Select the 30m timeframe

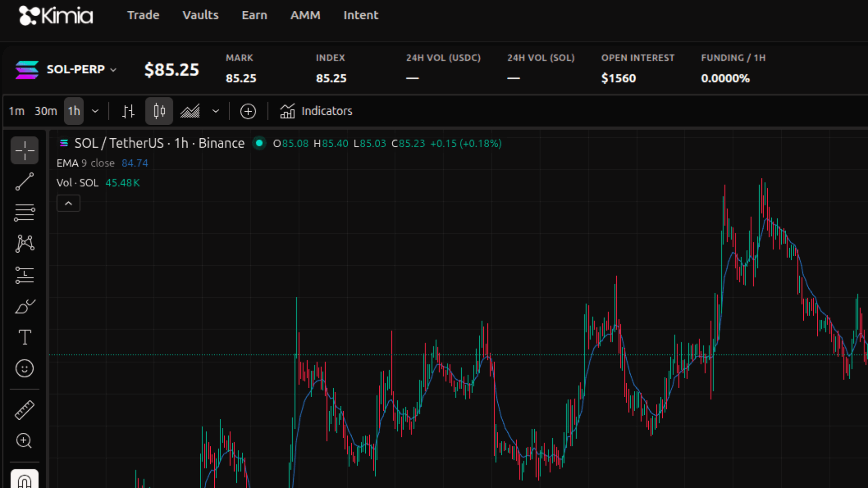45,111
